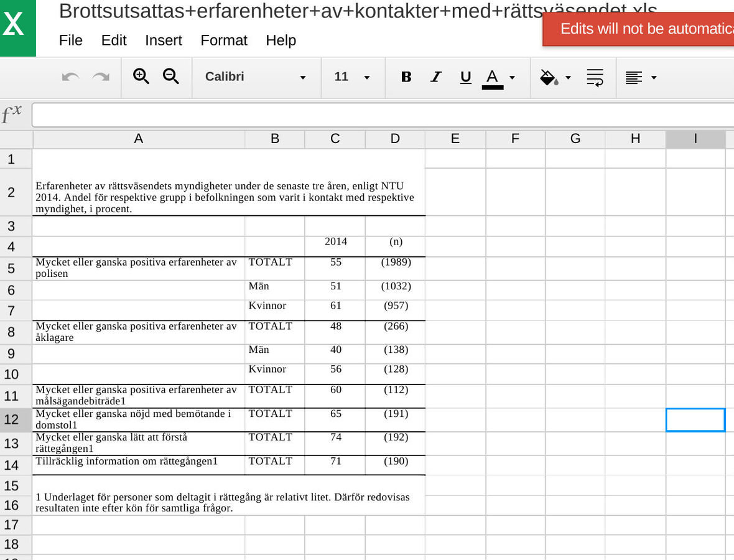734x560 pixels.
Task: Click the fx function icon
Action: (12, 114)
